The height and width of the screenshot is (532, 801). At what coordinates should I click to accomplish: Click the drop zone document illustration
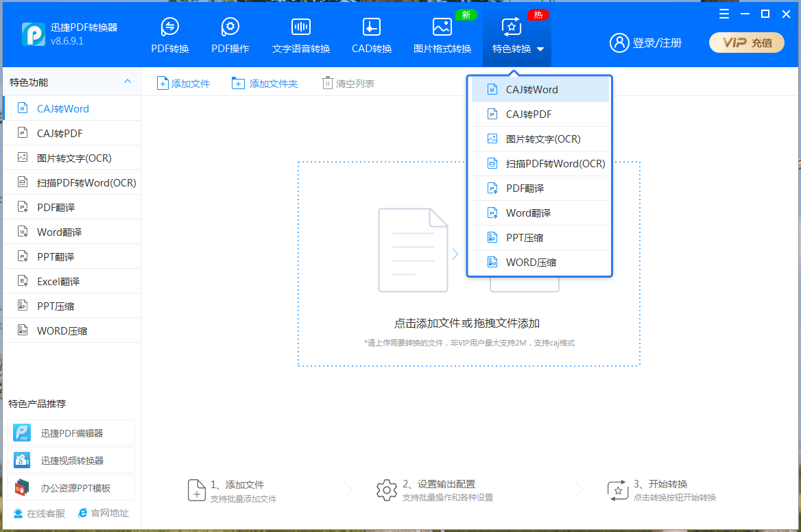tap(414, 250)
